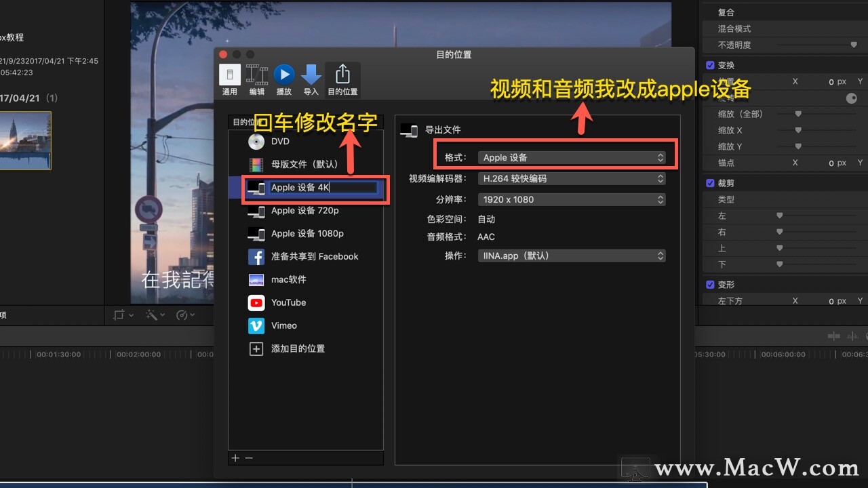The width and height of the screenshot is (868, 488).
Task: Click the DVD disc icon
Action: pyautogui.click(x=256, y=142)
